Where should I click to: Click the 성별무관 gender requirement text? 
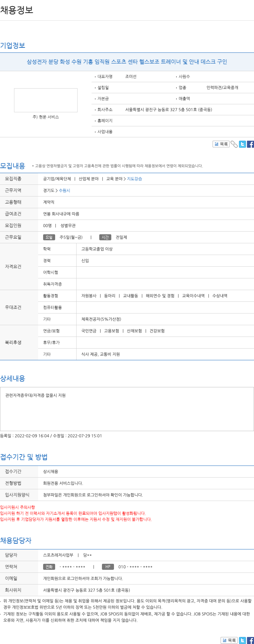pyautogui.click(x=68, y=226)
